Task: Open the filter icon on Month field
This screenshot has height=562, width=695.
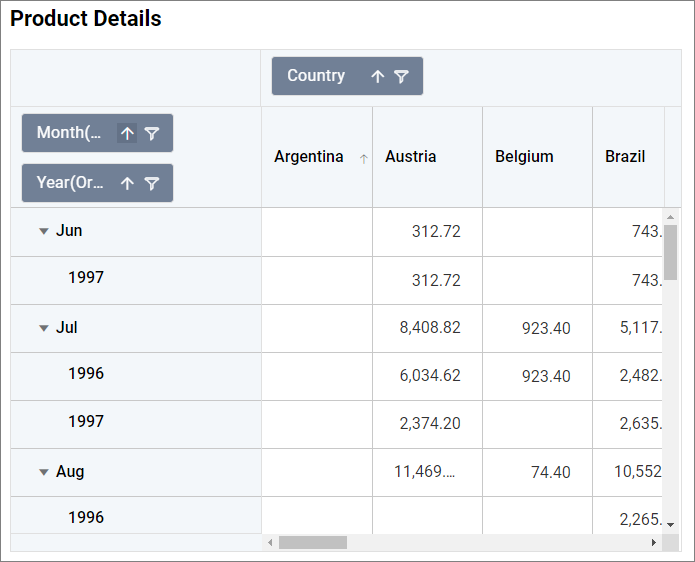Action: [x=152, y=134]
